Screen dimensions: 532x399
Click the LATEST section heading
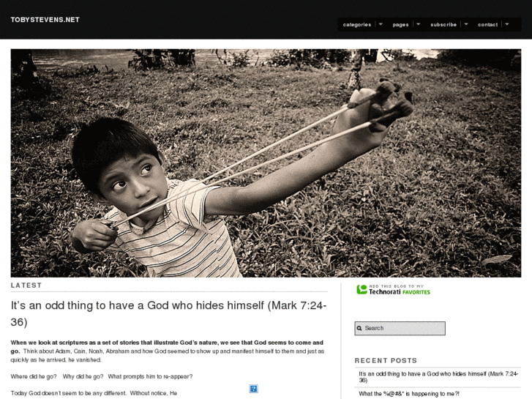click(26, 286)
